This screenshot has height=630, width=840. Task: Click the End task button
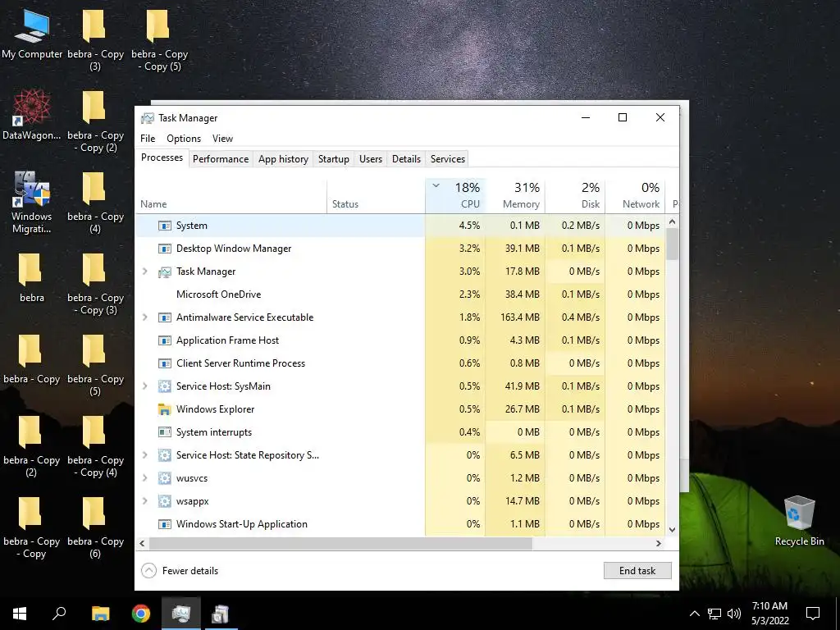(637, 571)
